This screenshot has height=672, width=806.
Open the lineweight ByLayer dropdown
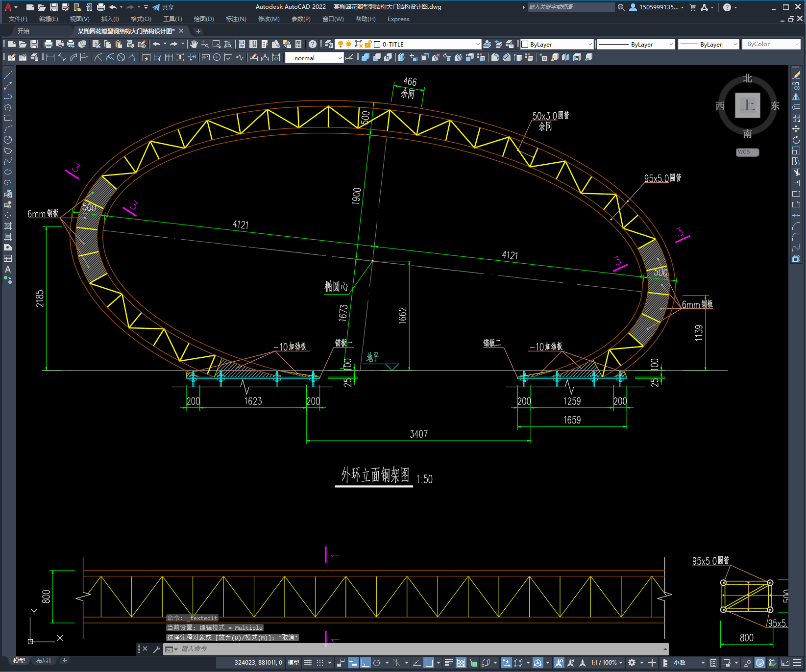coord(708,44)
